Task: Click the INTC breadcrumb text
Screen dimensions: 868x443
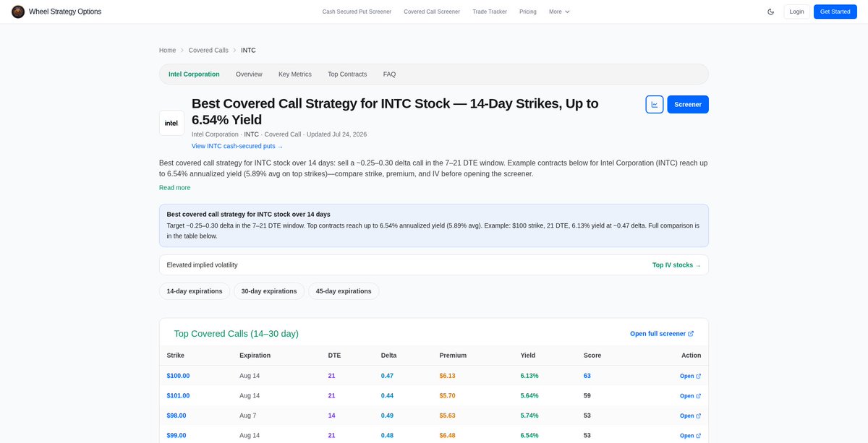Action: pyautogui.click(x=248, y=51)
